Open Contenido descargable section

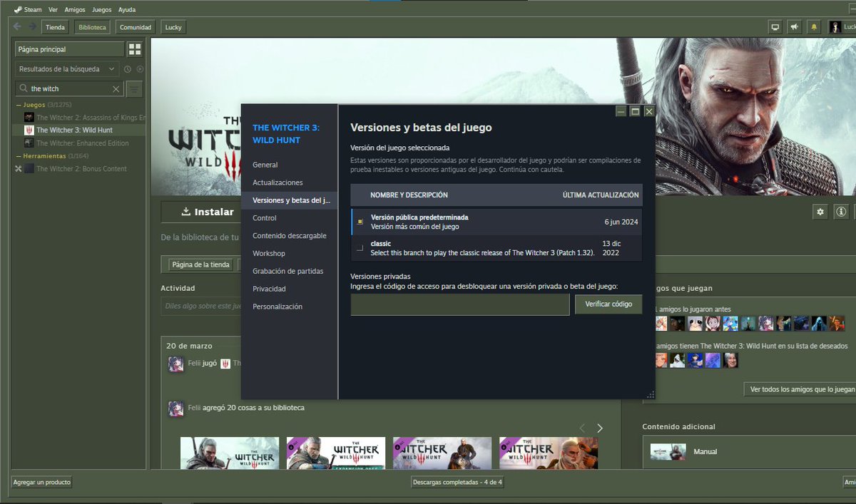coord(290,235)
